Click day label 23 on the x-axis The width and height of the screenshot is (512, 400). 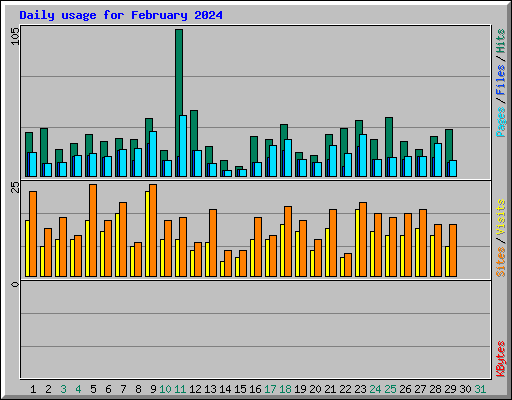pyautogui.click(x=360, y=389)
